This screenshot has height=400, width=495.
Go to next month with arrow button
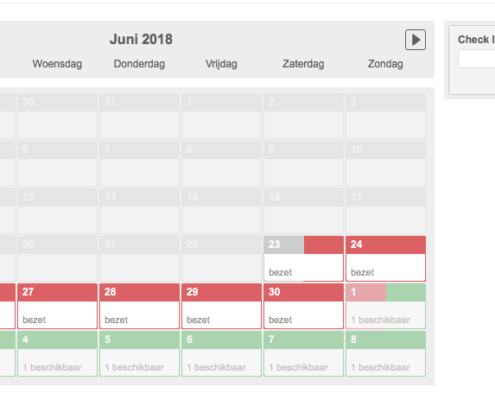point(415,40)
